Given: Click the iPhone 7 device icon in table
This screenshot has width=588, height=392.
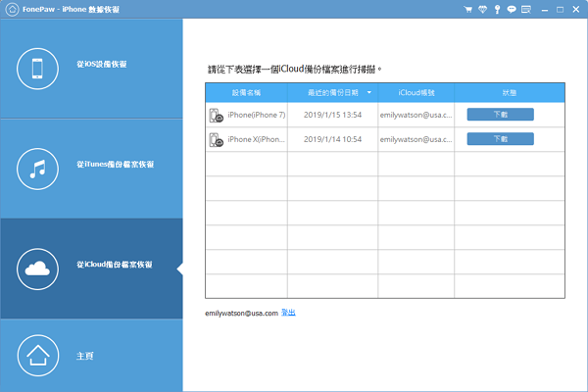Looking at the screenshot, I should (216, 115).
